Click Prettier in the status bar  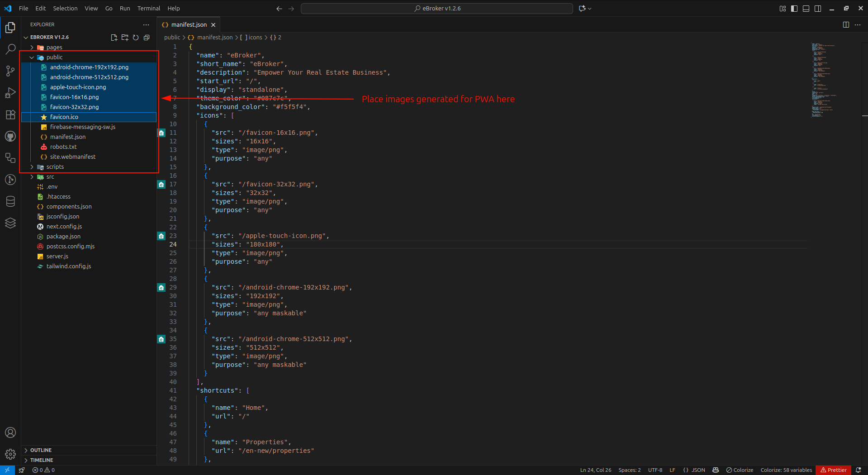click(833, 470)
